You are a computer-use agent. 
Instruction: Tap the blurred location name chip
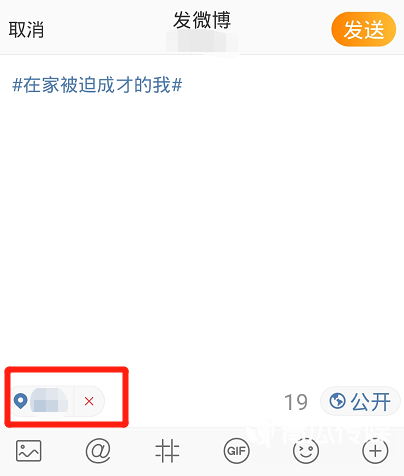tap(49, 401)
